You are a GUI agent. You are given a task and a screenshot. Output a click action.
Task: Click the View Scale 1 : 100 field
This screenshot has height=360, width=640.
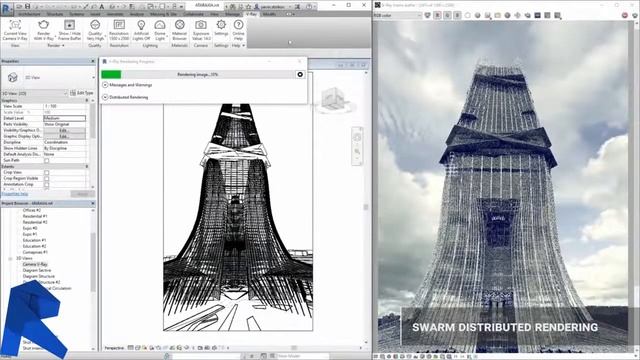(64, 106)
